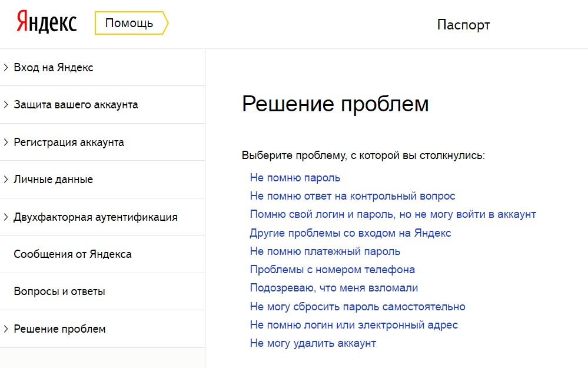
Task: Expand chevron beside Двухфакторная аутентификация
Action: [6, 217]
